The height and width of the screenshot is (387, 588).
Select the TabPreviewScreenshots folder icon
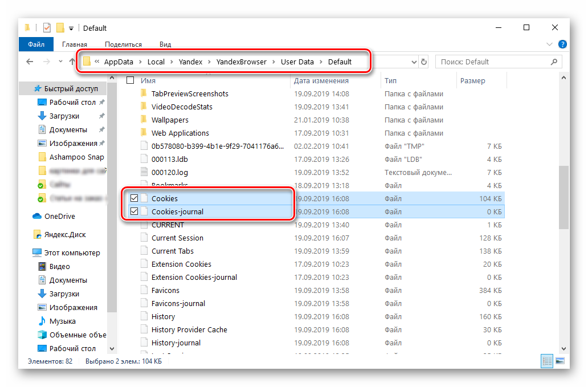tap(144, 93)
